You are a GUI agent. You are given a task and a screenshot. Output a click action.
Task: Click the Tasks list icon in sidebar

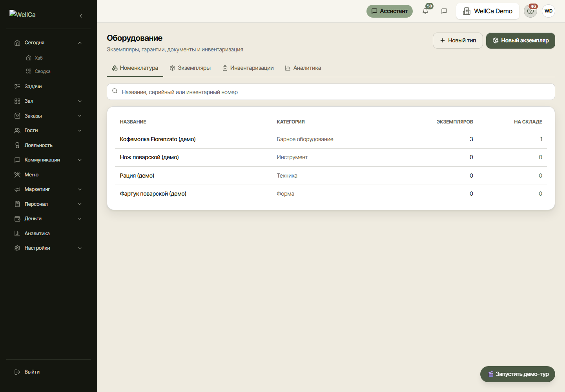[x=17, y=87]
